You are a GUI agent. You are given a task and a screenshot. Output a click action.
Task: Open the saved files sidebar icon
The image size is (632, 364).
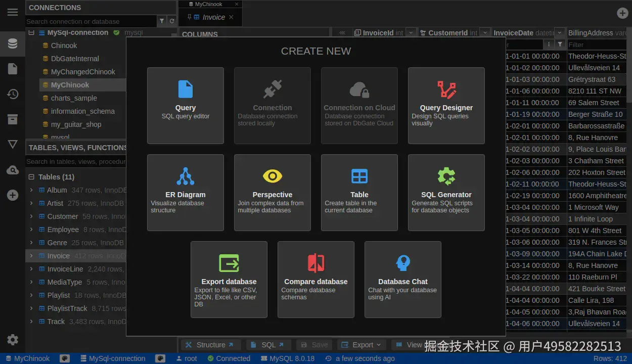pyautogui.click(x=13, y=69)
